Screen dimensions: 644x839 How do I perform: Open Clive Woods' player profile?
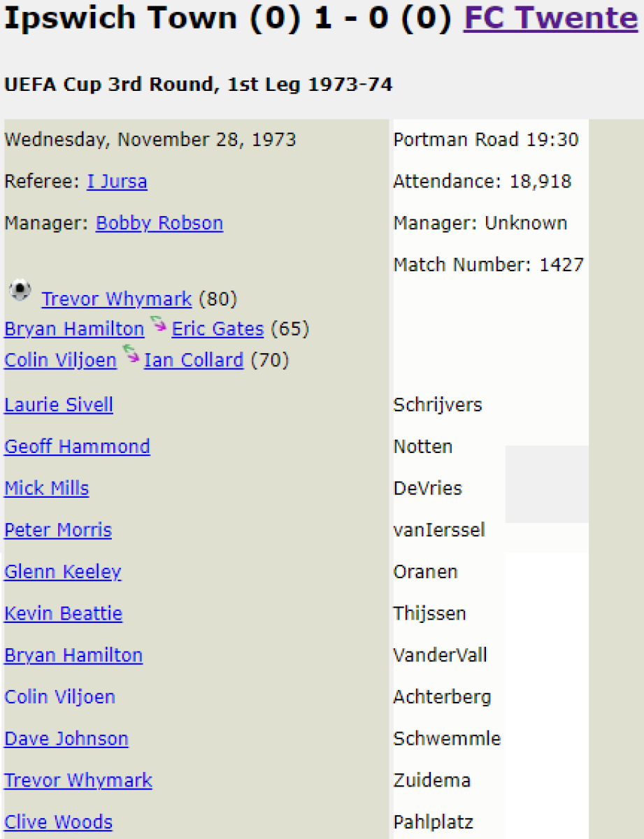58,822
